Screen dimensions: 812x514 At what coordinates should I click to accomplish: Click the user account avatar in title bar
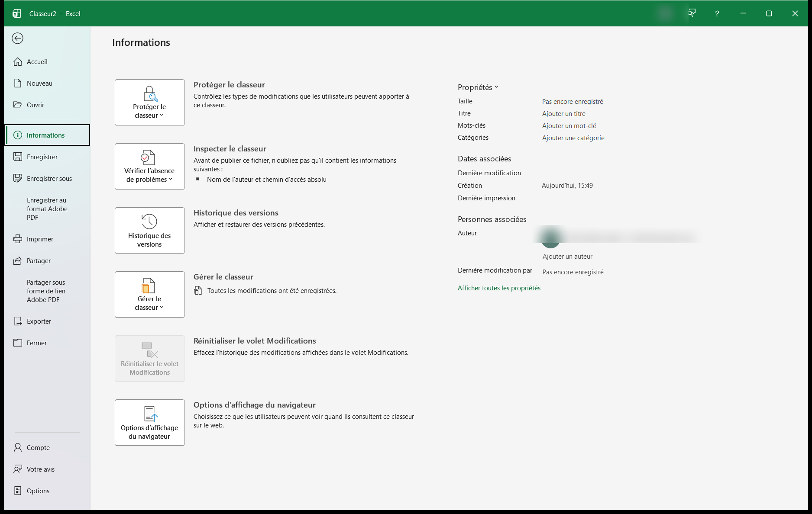pos(665,13)
